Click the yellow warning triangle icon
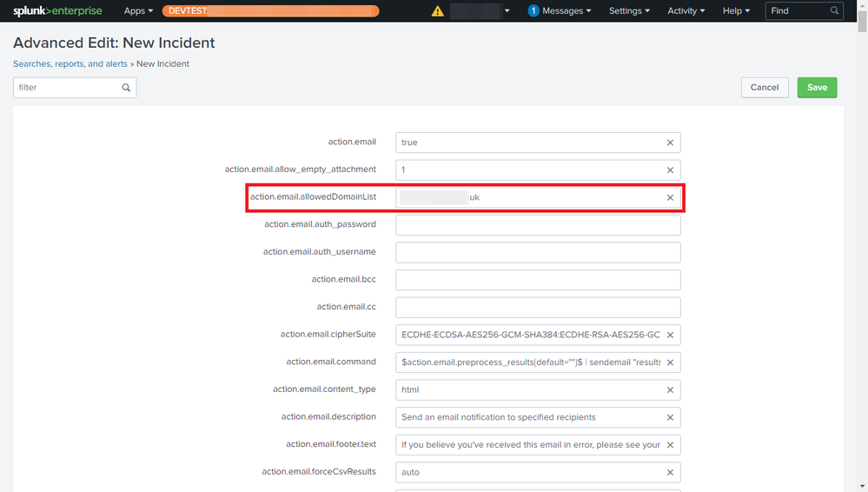 (438, 11)
